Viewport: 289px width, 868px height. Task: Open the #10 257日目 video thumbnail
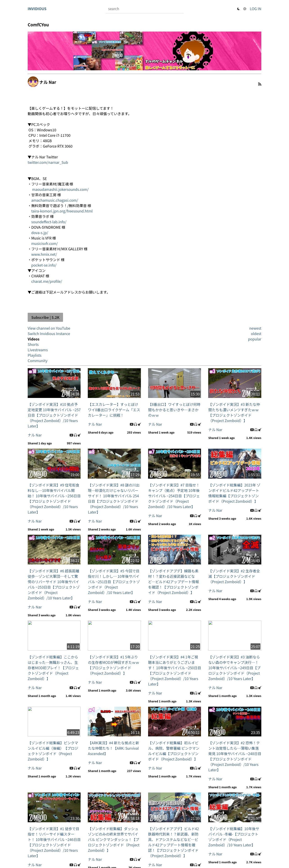(x=54, y=383)
